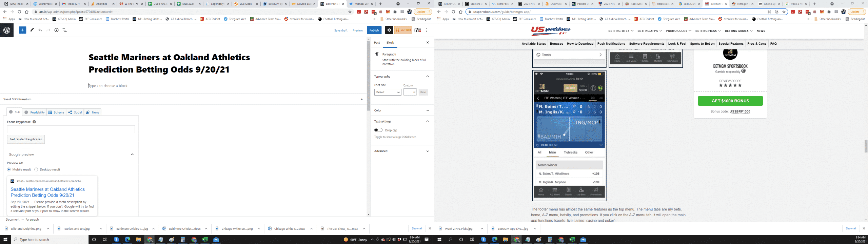Screen dimensions: 868x244
Task: Open the list view outline icon
Action: click(65, 30)
